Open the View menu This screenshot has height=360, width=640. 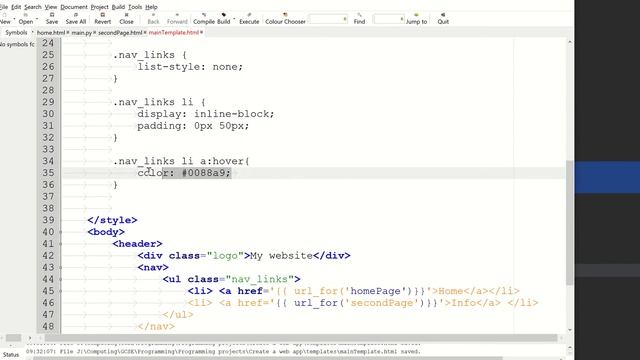pos(51,7)
